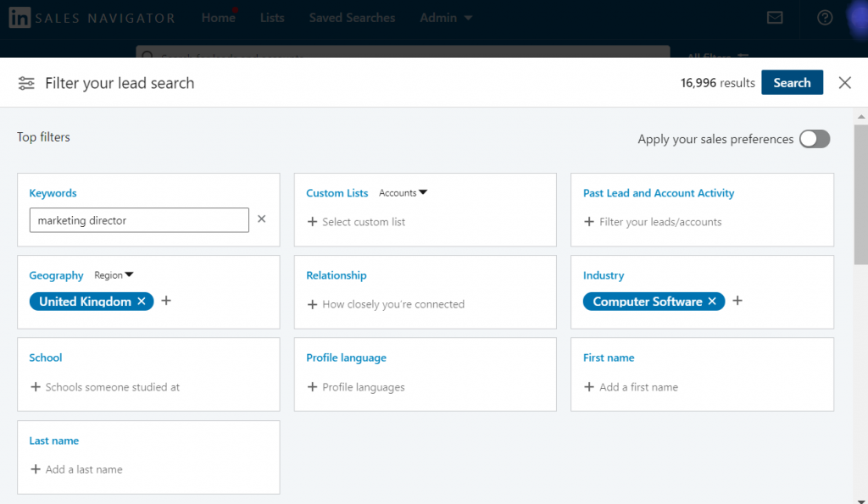868x504 pixels.
Task: Click the Relationship filter heading
Action: 336,275
